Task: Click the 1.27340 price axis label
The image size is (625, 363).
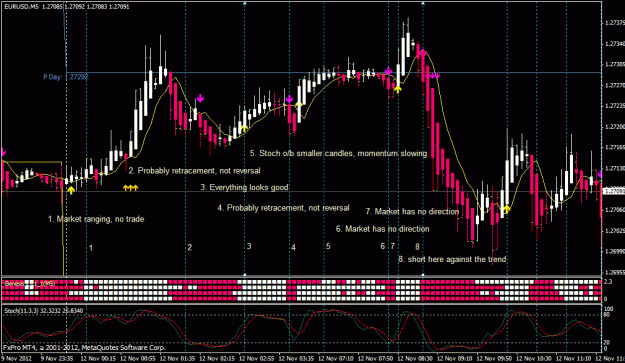Action: tap(614, 43)
